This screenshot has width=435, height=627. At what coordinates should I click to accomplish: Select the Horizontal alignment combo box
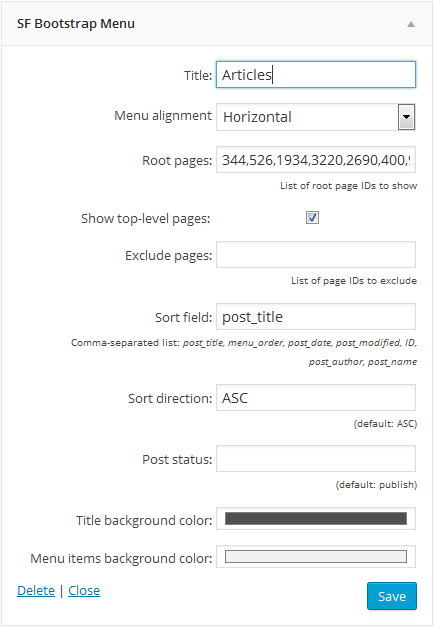tap(316, 117)
